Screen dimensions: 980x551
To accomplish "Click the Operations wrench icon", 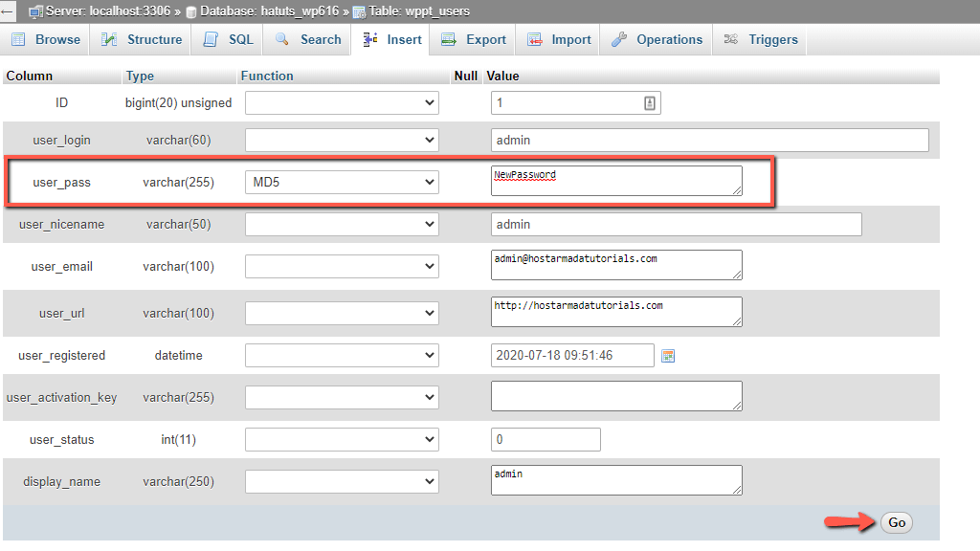I will point(619,39).
